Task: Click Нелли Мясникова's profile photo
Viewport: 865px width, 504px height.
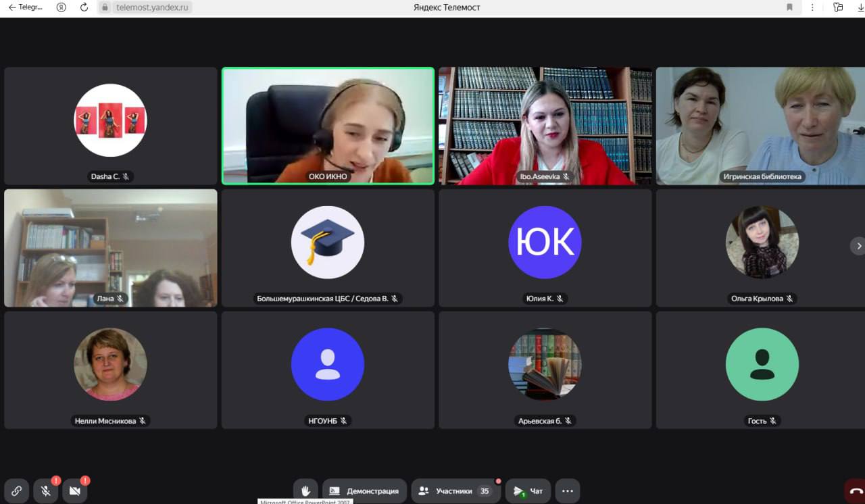Action: tap(110, 365)
